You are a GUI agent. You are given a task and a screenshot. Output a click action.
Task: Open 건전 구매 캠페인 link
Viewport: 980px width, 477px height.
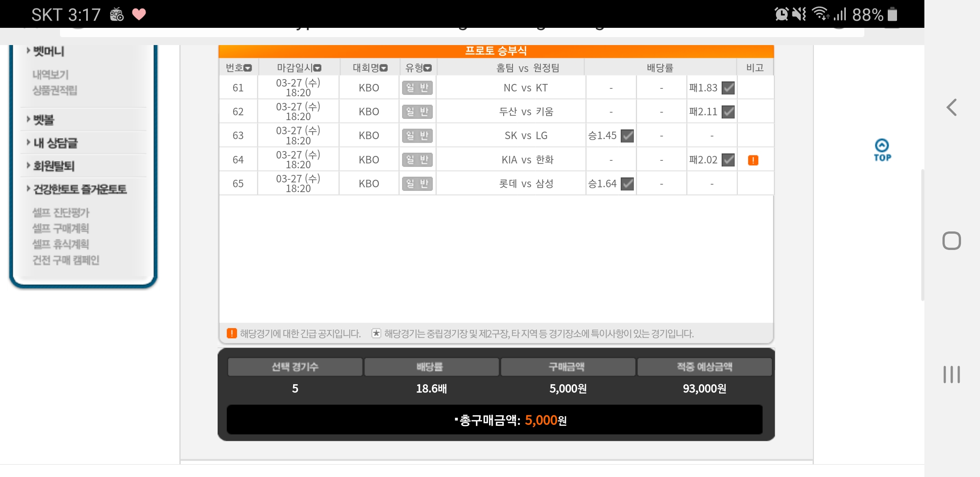(x=66, y=260)
